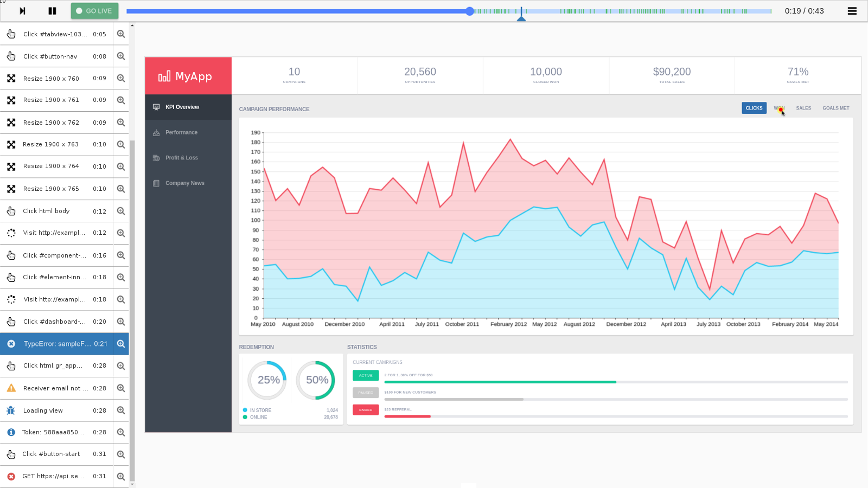Open the hamburger menu at top right
The height and width of the screenshot is (488, 868).
(x=852, y=11)
